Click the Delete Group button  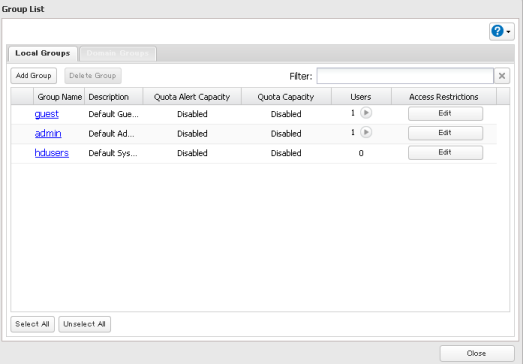coord(93,76)
